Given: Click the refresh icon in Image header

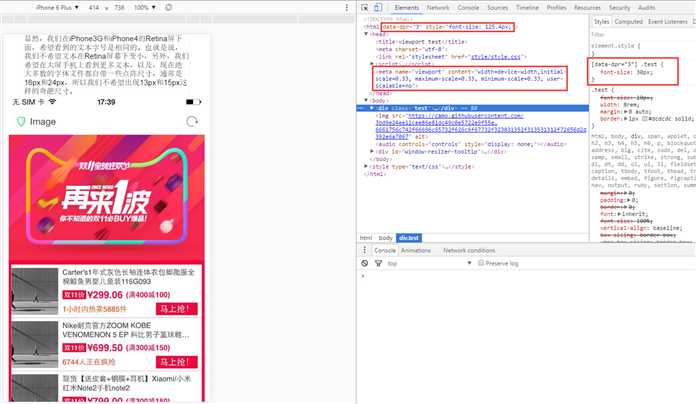Looking at the screenshot, I should [192, 121].
